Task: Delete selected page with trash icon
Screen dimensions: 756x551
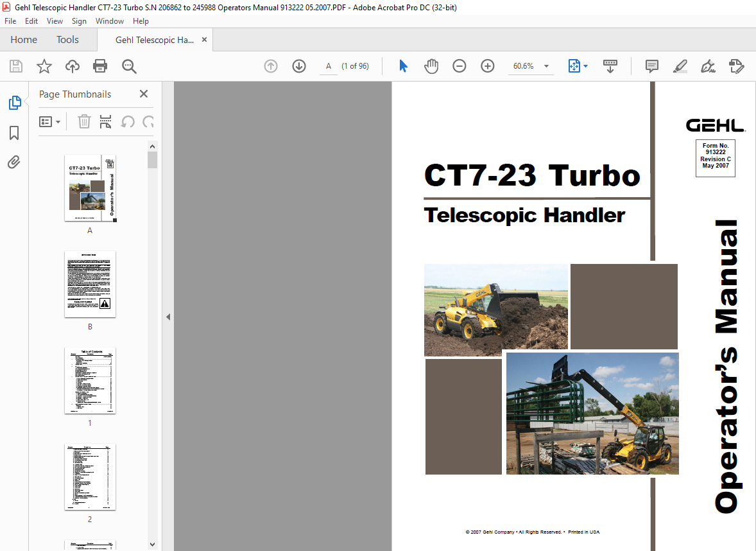Action: click(x=84, y=121)
